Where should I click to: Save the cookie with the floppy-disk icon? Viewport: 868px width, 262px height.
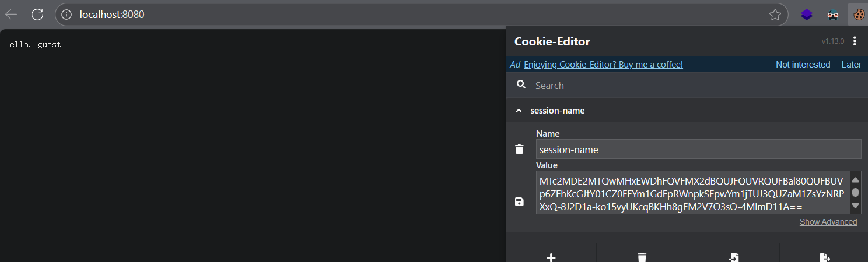(519, 201)
